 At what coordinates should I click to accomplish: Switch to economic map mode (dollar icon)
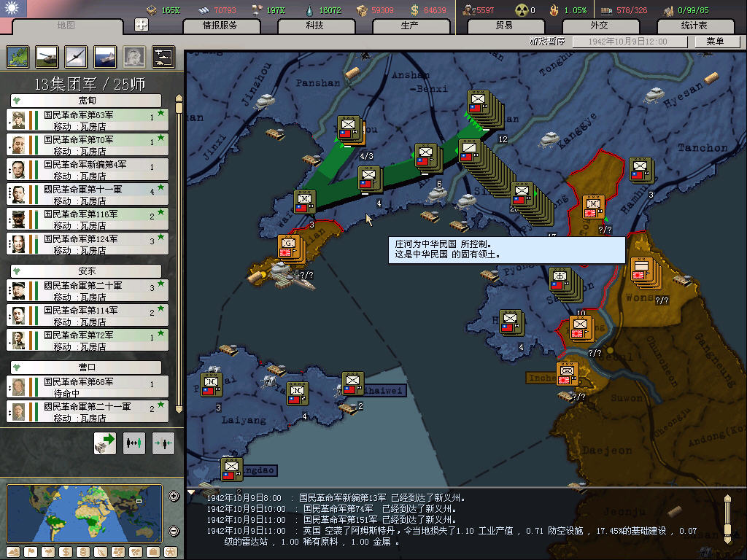tap(66, 552)
